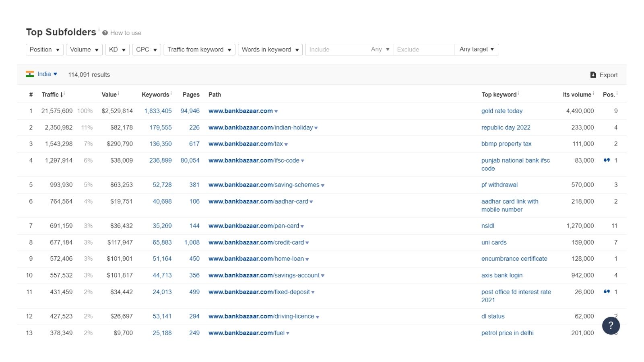Click keyword 'aadhar card link with mobile number'

tap(510, 205)
